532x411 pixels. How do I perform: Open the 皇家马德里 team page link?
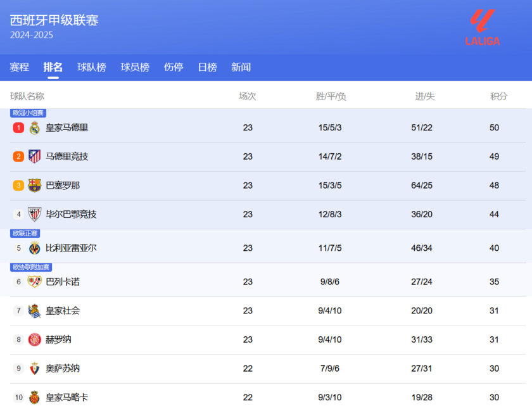68,127
